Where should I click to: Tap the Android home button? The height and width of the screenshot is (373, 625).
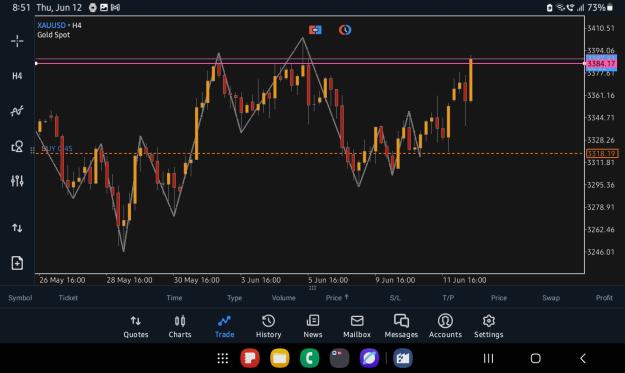click(x=536, y=358)
